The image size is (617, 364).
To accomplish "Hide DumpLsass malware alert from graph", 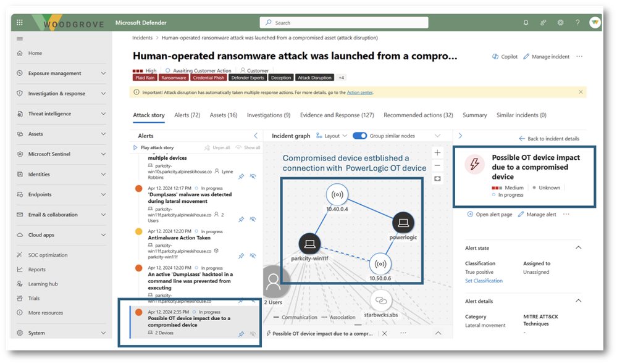I will coord(253,220).
